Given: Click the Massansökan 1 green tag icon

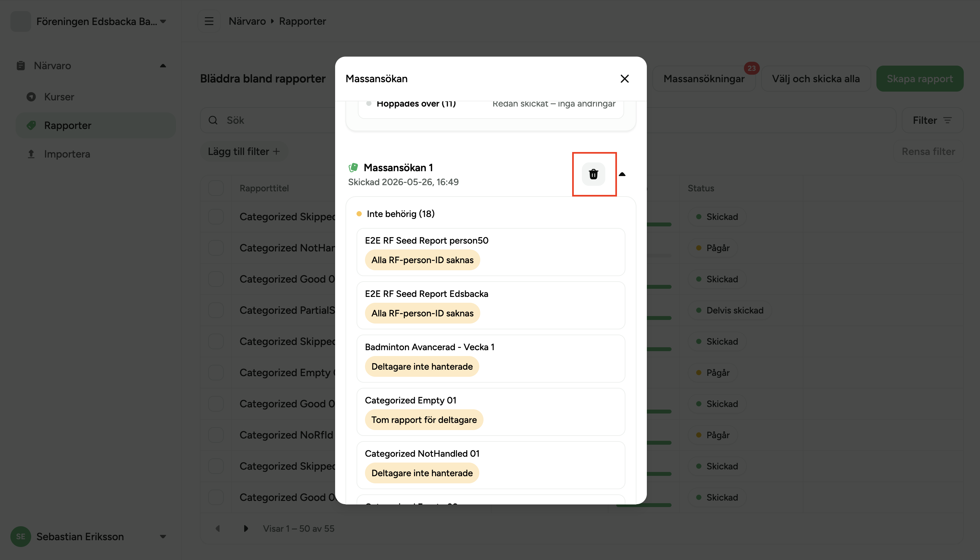Looking at the screenshot, I should tap(353, 168).
